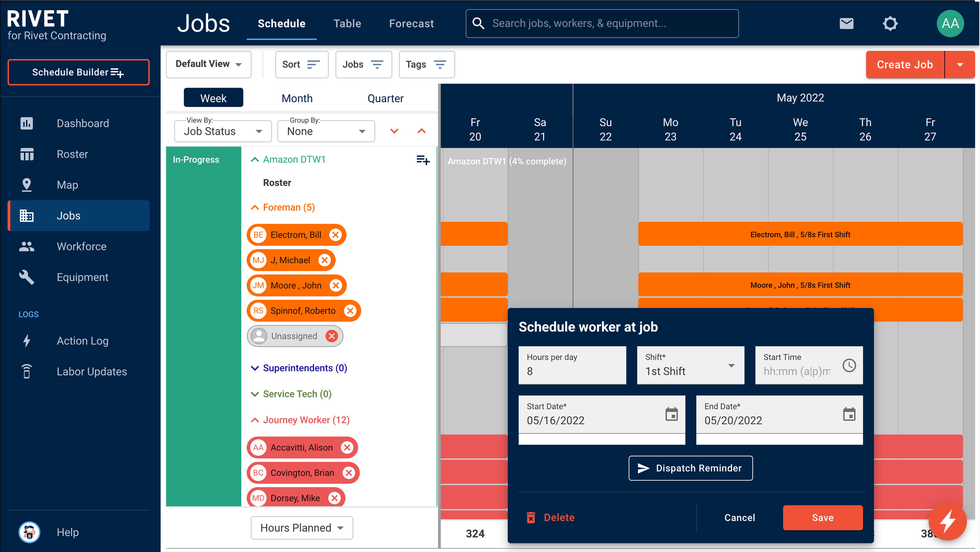Image resolution: width=980 pixels, height=552 pixels.
Task: Save the worker schedule
Action: (x=823, y=518)
